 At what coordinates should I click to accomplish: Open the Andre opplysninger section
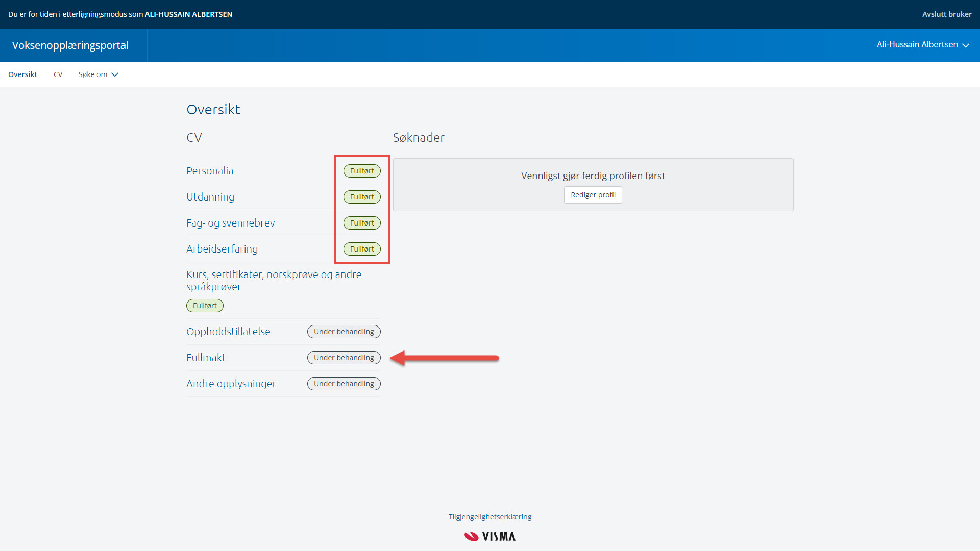231,384
